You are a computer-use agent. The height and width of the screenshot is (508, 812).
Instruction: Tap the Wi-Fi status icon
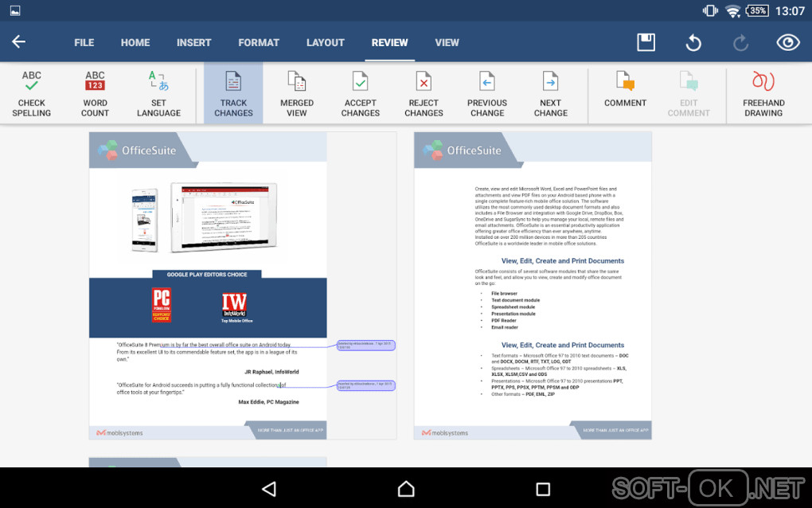(x=732, y=11)
